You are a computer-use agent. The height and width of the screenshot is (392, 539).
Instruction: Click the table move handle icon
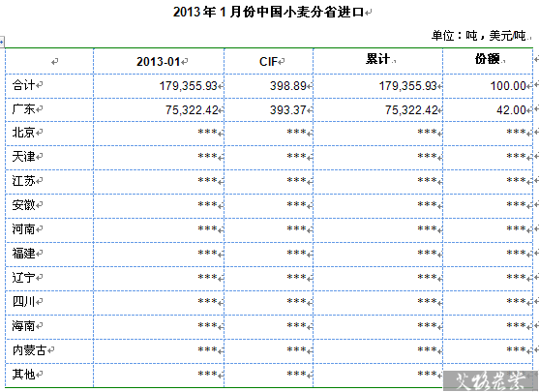(x=1, y=42)
